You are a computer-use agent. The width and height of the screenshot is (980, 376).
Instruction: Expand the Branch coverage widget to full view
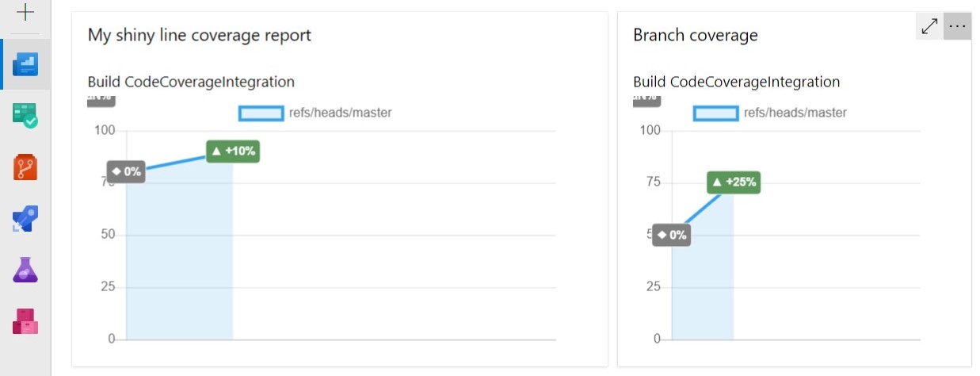(x=929, y=26)
